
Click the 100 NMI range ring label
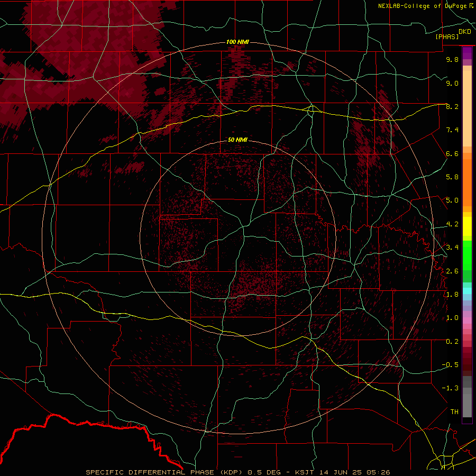(x=237, y=42)
